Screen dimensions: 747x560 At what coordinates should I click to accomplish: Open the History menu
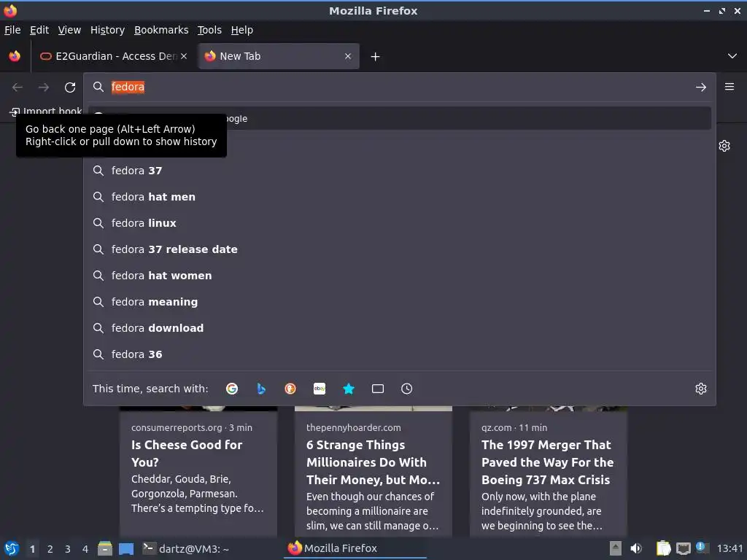click(108, 30)
